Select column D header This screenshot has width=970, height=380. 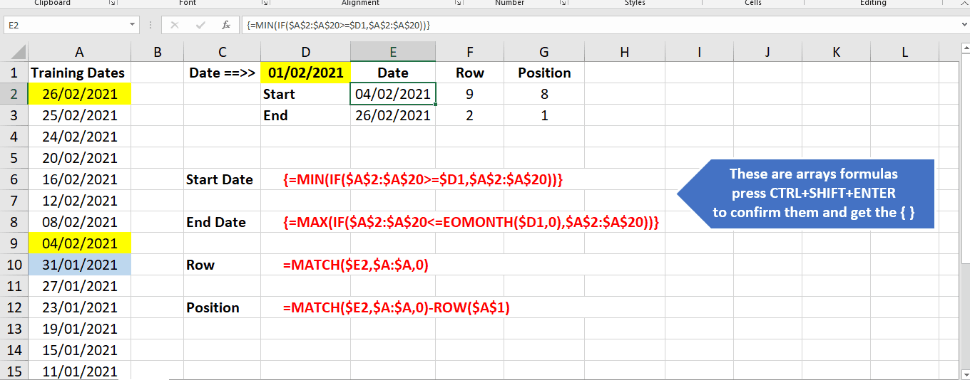(306, 52)
